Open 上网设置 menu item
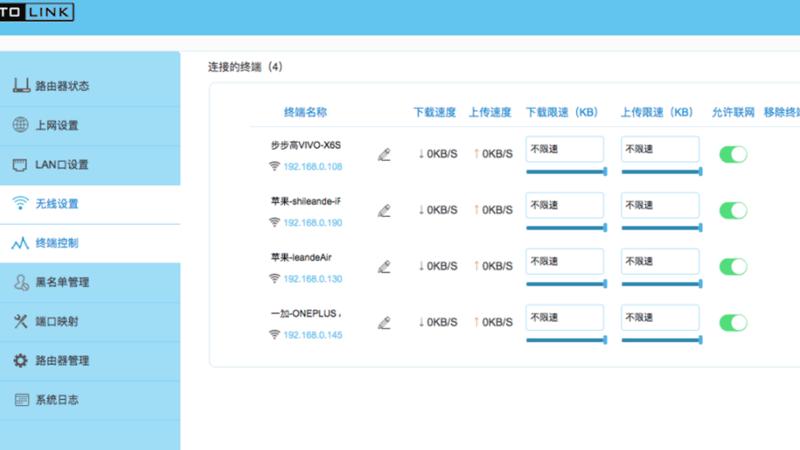Screen dimensions: 800x450 [x=90, y=126]
